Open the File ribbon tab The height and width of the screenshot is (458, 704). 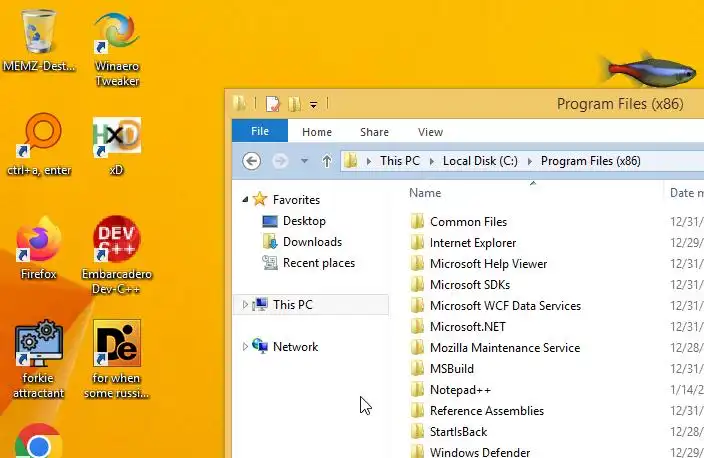tap(260, 131)
